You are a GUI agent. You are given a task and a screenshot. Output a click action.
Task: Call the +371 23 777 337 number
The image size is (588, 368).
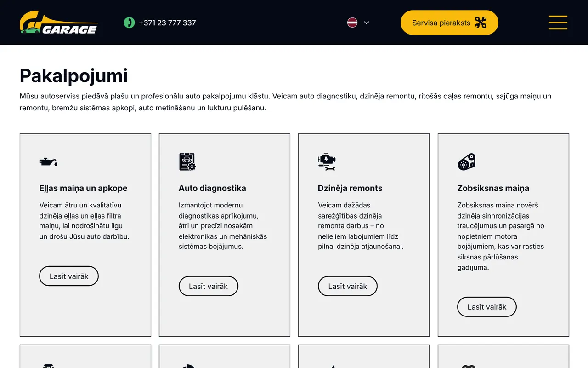tap(167, 23)
